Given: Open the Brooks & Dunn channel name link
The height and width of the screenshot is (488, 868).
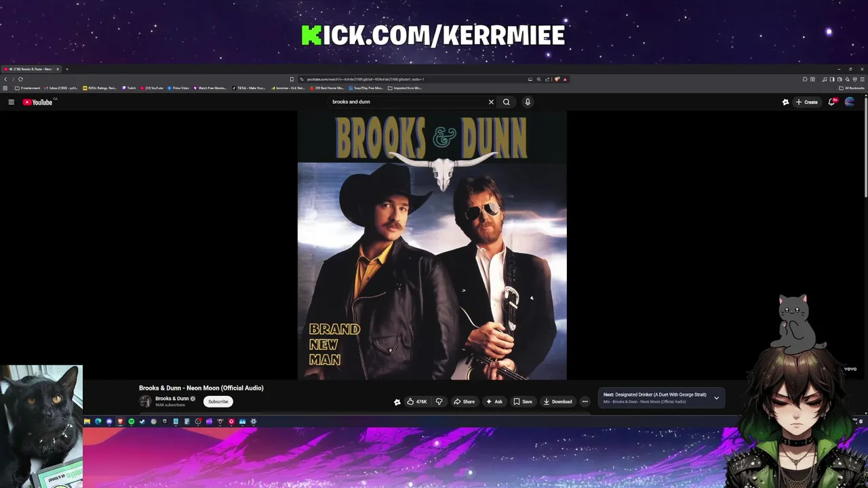Looking at the screenshot, I should [172, 399].
